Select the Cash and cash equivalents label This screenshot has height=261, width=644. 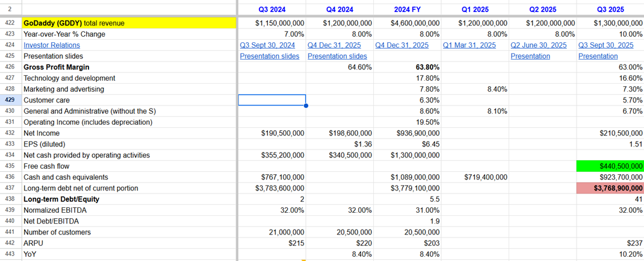click(129, 177)
